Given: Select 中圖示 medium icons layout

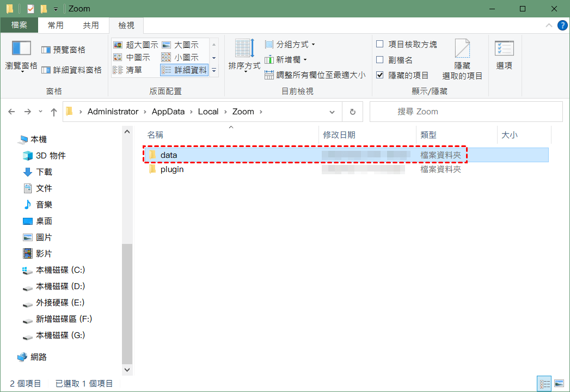Looking at the screenshot, I should pyautogui.click(x=132, y=57).
